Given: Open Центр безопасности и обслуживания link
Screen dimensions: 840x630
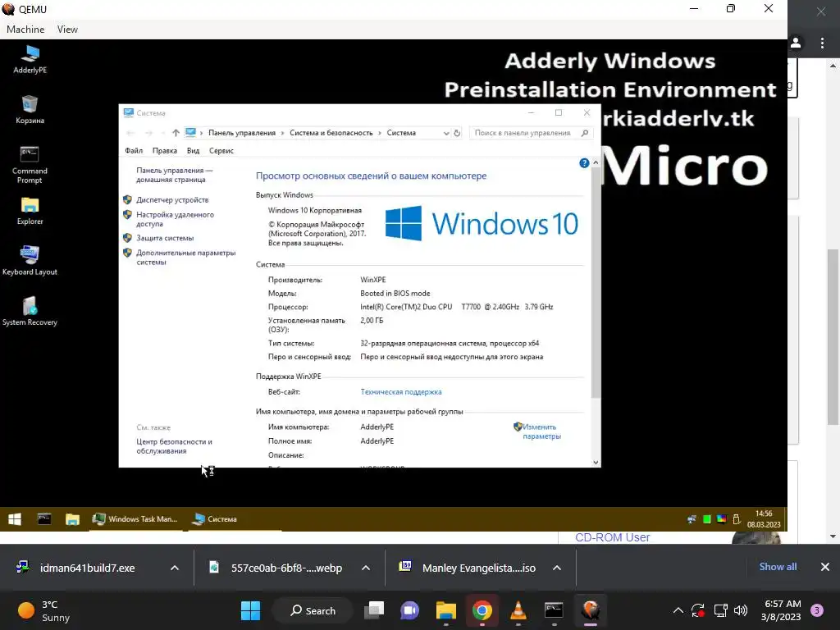Looking at the screenshot, I should [x=174, y=446].
